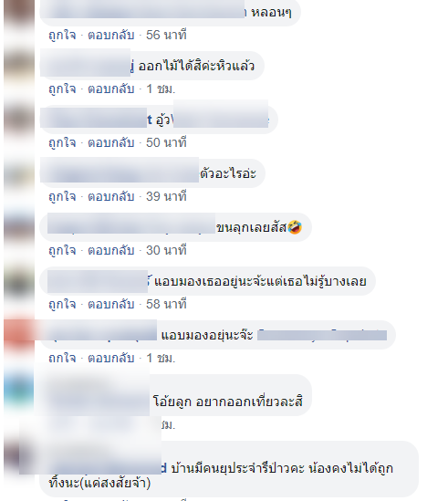Click ถูกใจ under the 56 นาที comment
The height and width of the screenshot is (501, 448).
62,35
